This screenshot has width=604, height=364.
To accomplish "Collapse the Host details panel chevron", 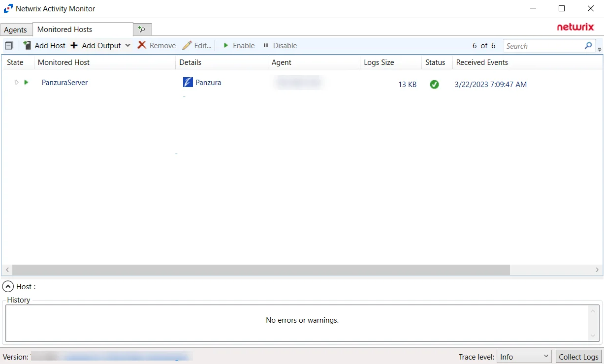I will click(8, 287).
